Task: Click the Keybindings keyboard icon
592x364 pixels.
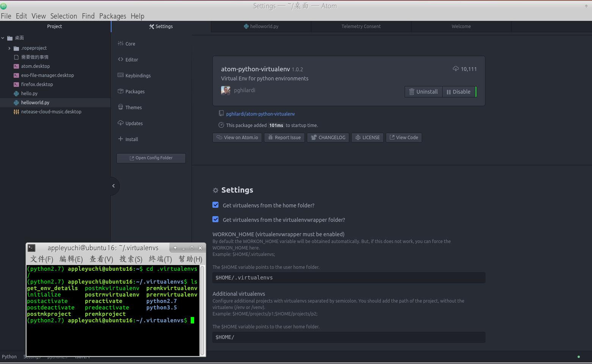Action: 121,75
